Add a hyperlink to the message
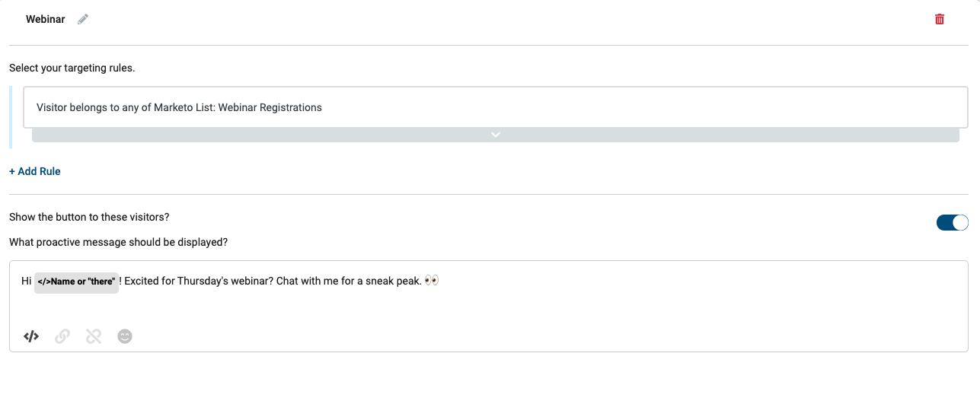The image size is (980, 420). point(62,336)
